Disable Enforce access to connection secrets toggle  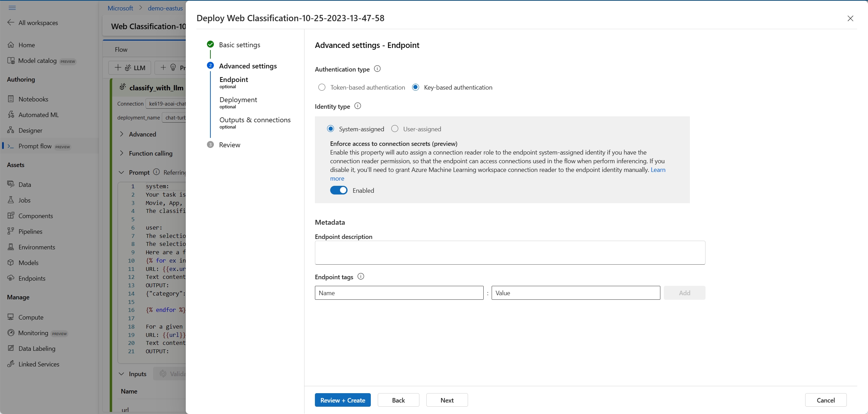339,190
